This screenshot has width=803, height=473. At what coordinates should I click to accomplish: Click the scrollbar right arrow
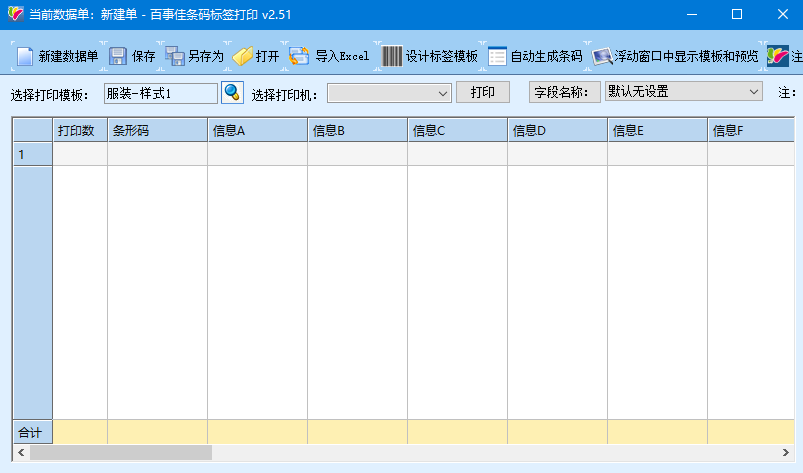[x=786, y=453]
